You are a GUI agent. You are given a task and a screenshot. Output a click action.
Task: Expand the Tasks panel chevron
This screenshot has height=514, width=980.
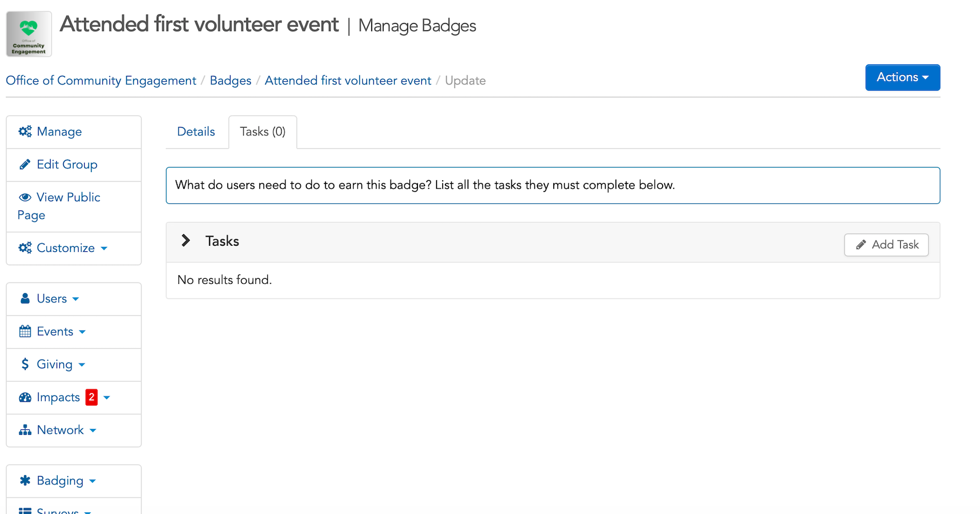click(x=186, y=241)
